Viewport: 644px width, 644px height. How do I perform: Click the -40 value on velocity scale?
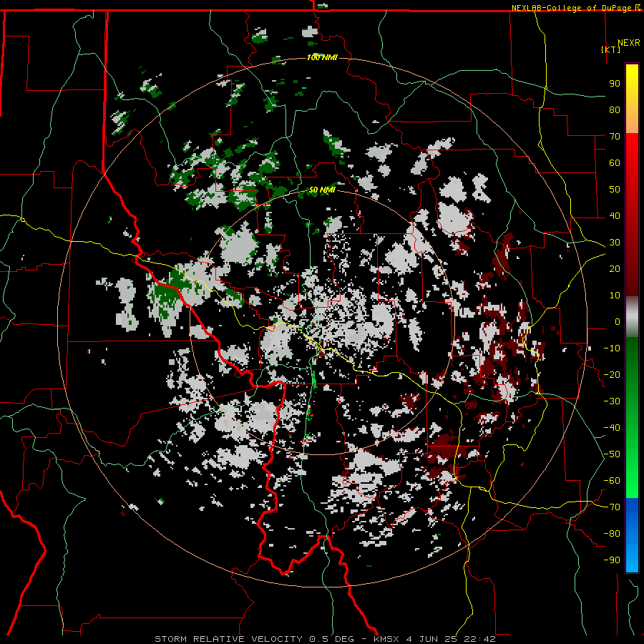click(612, 428)
